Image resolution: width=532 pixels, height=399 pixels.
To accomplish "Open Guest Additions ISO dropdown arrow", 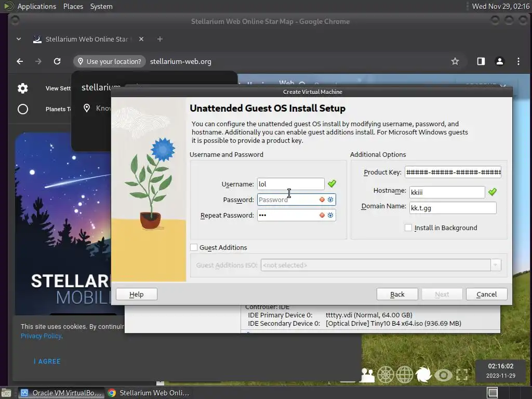I will pos(496,265).
